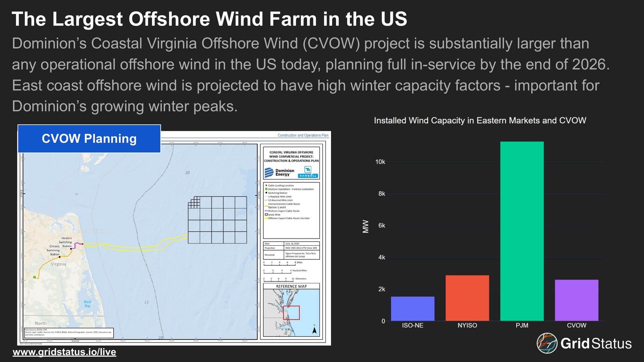
Task: Click the Dominion Energy logo
Action: click(279, 172)
